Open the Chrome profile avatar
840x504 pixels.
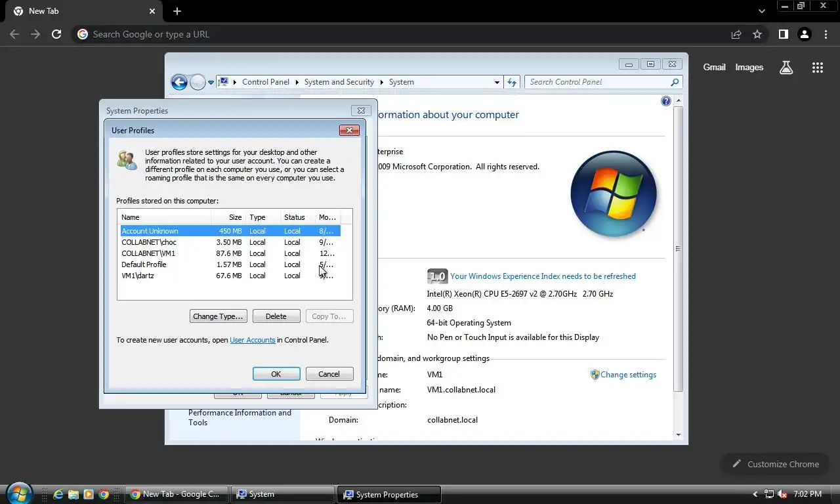coord(805,34)
